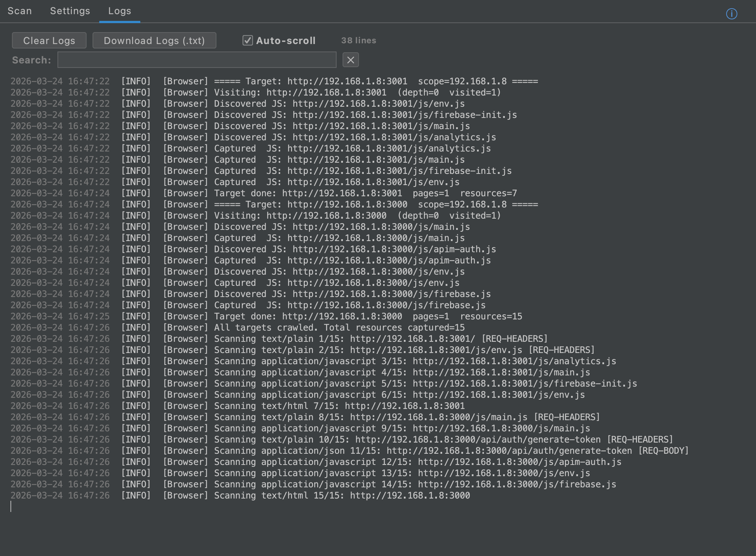Click Target done 3000 resources=15 line
This screenshot has width=756, height=556.
coord(266,316)
